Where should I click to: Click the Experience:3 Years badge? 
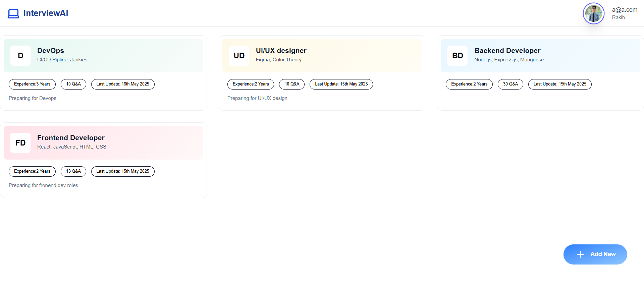32,84
